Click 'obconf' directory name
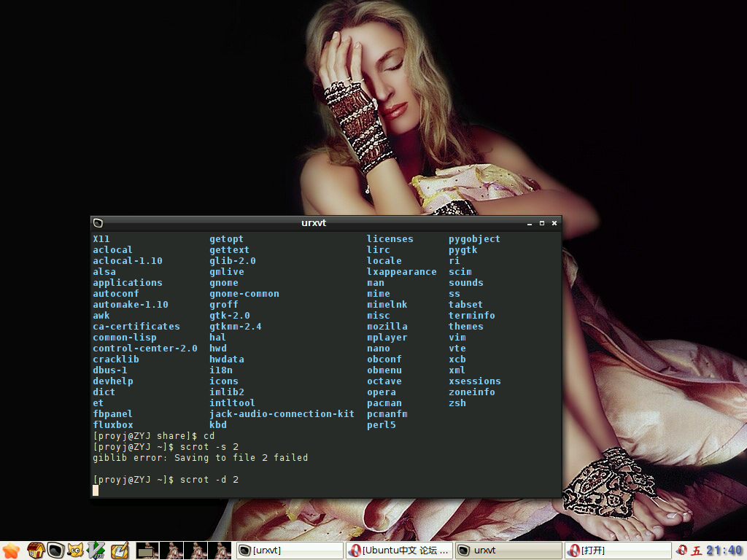 point(384,359)
